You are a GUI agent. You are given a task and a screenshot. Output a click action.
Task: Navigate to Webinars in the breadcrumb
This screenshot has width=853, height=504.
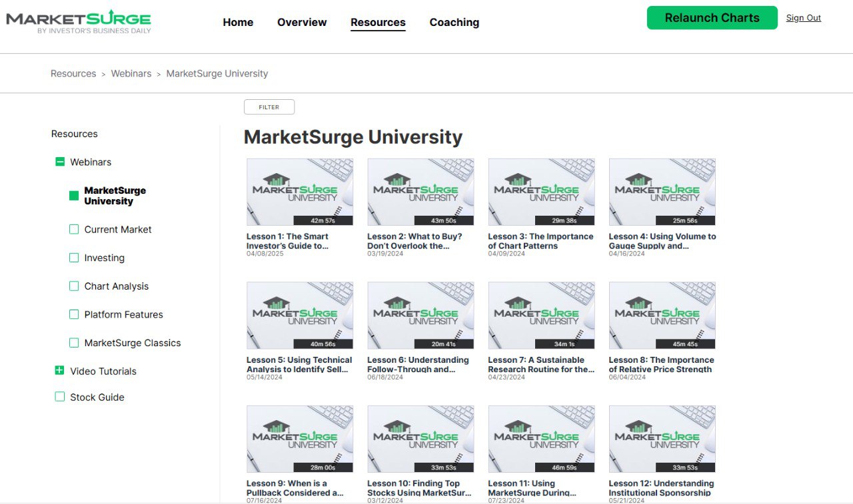coord(131,73)
